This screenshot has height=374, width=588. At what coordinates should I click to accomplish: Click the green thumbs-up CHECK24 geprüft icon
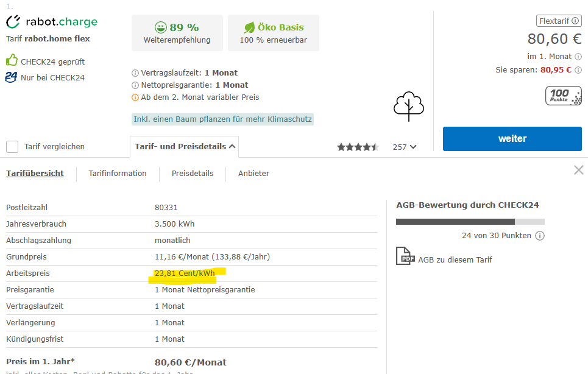point(12,60)
